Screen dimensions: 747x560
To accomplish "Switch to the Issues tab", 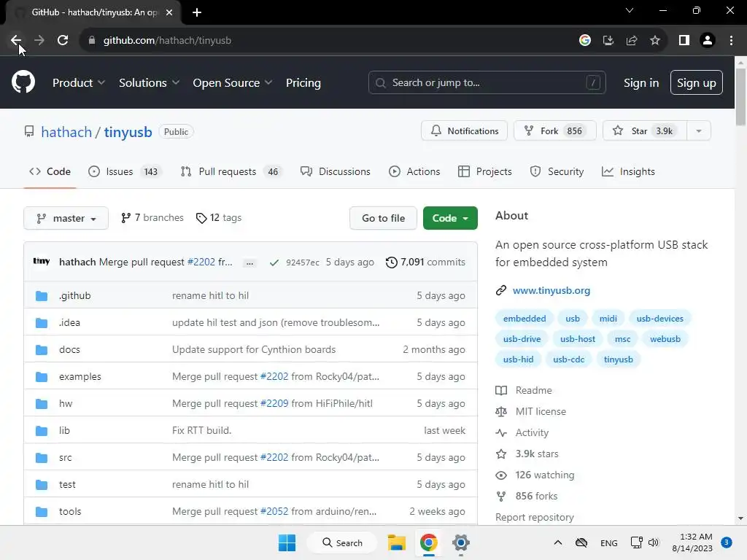I will click(125, 171).
